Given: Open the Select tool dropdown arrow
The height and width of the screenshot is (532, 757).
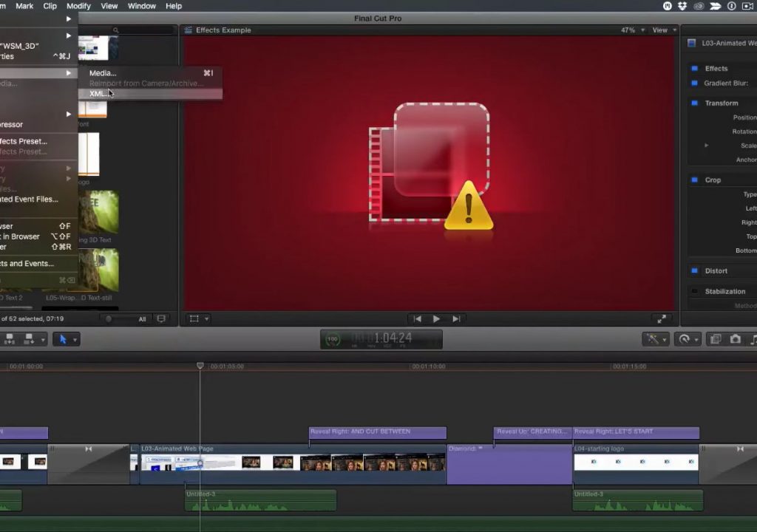Looking at the screenshot, I should (x=75, y=340).
